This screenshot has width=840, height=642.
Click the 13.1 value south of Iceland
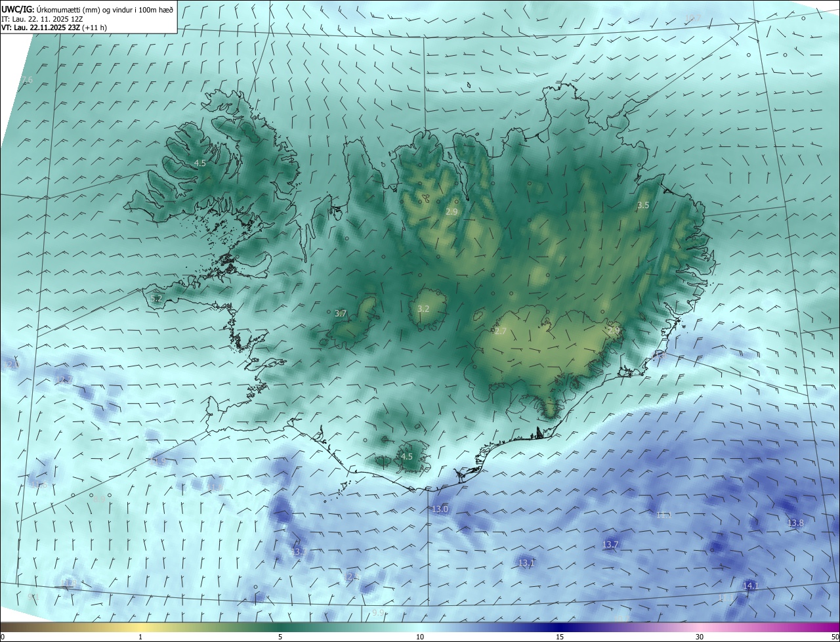pos(526,563)
